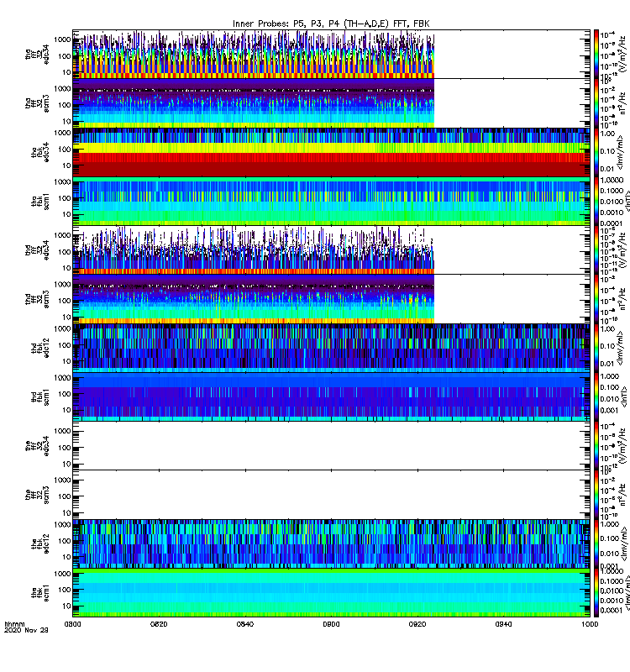The image size is (630, 672).
Task: Click '10' frequency tick of the fbk scm1 panel
Action: click(x=66, y=606)
